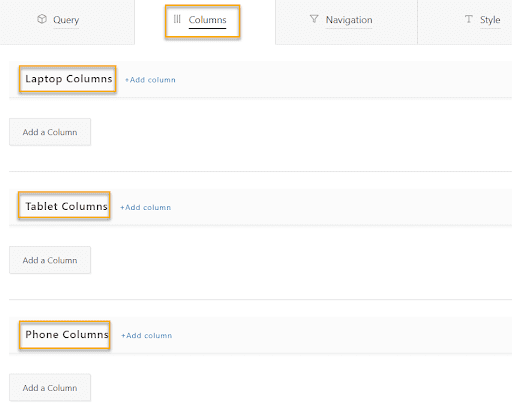
Task: Click the T icon beside Style
Action: point(469,19)
